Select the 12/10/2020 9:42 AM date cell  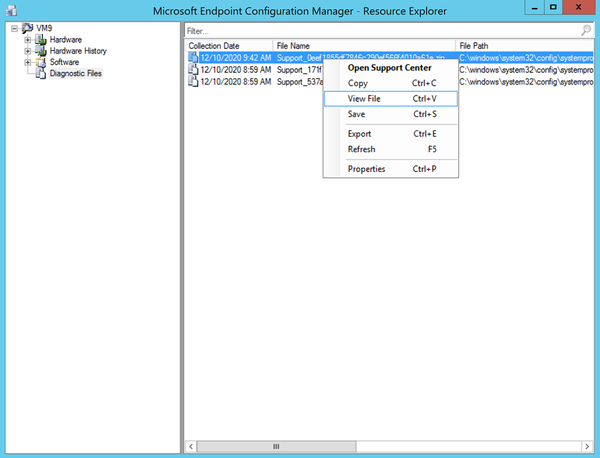pyautogui.click(x=236, y=58)
